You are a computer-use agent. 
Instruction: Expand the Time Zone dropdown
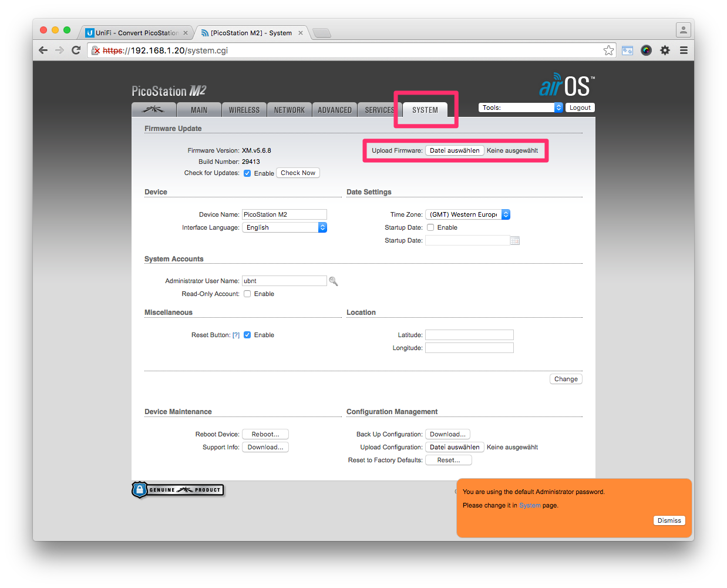click(467, 214)
